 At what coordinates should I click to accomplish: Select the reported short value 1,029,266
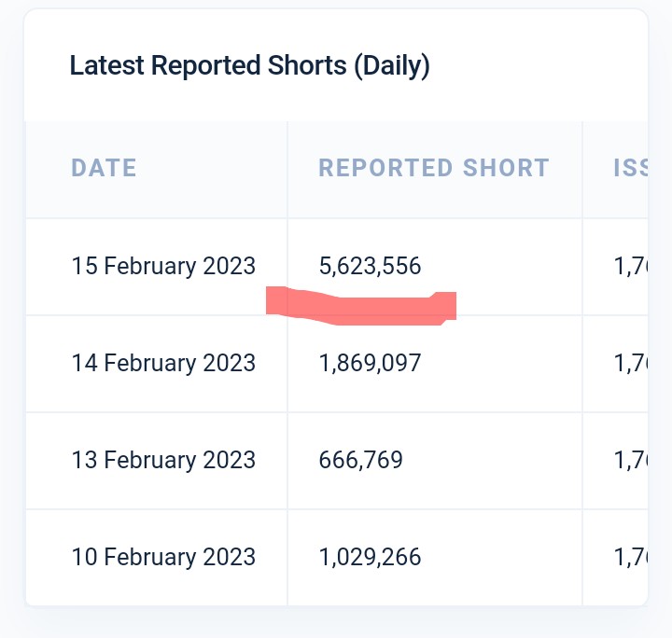tap(370, 557)
